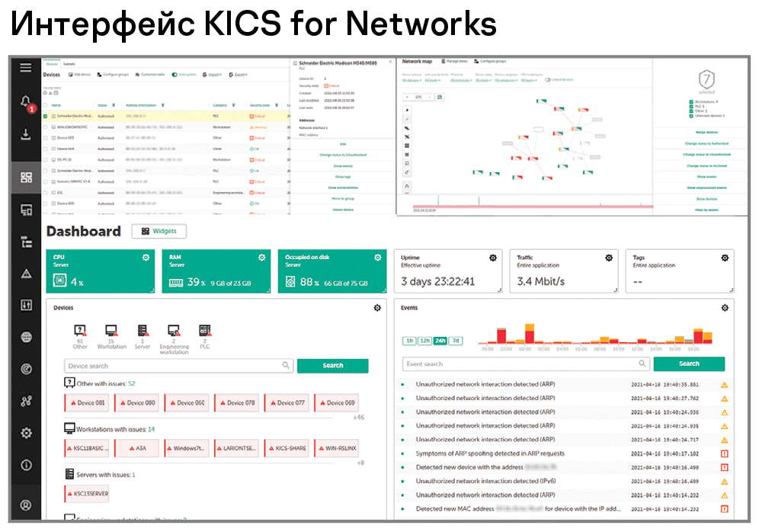
Task: Select the 12h events time range
Action: [424, 341]
